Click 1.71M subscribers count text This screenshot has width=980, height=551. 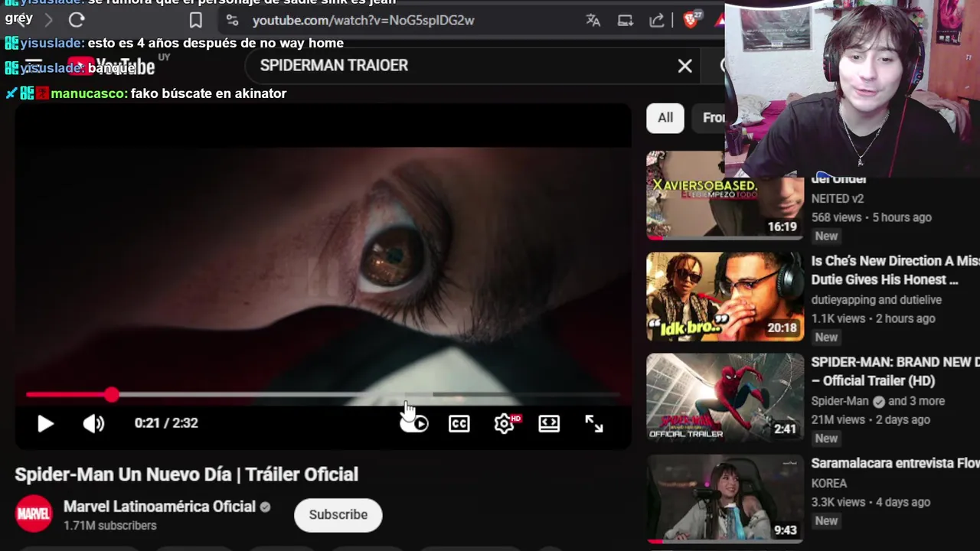coord(110,526)
